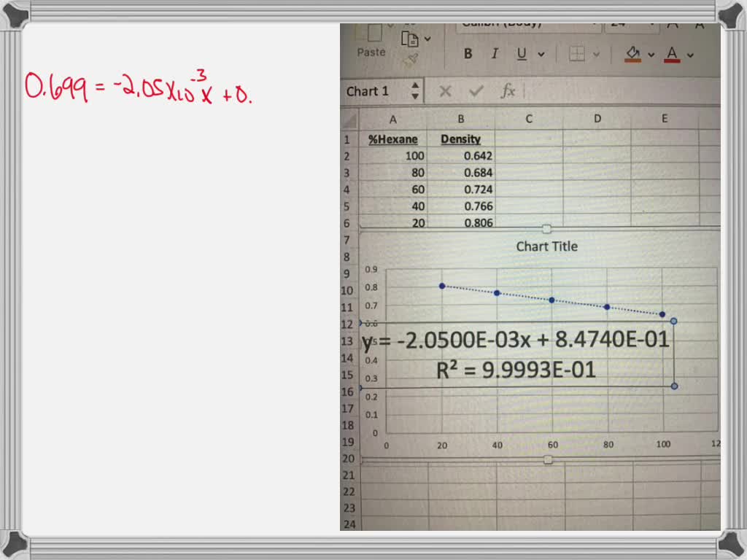The image size is (747, 560).
Task: Apply the Fill Color bucket icon
Action: pyautogui.click(x=632, y=54)
